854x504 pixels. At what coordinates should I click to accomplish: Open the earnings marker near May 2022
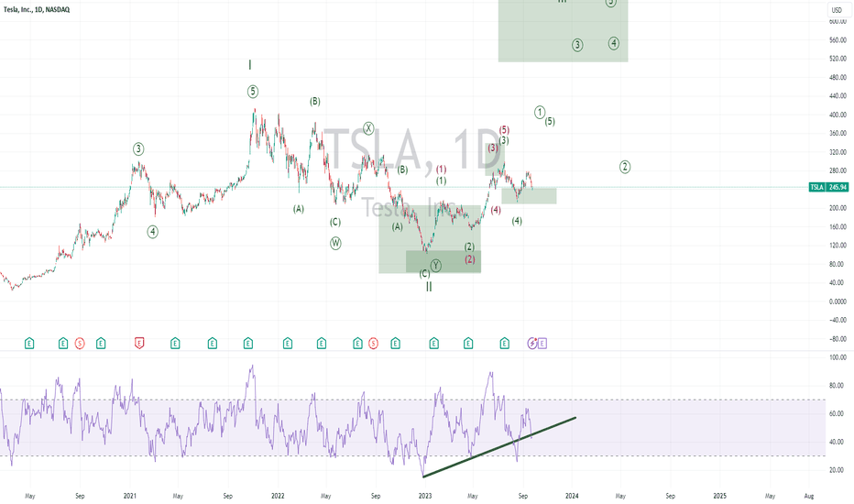pos(322,344)
